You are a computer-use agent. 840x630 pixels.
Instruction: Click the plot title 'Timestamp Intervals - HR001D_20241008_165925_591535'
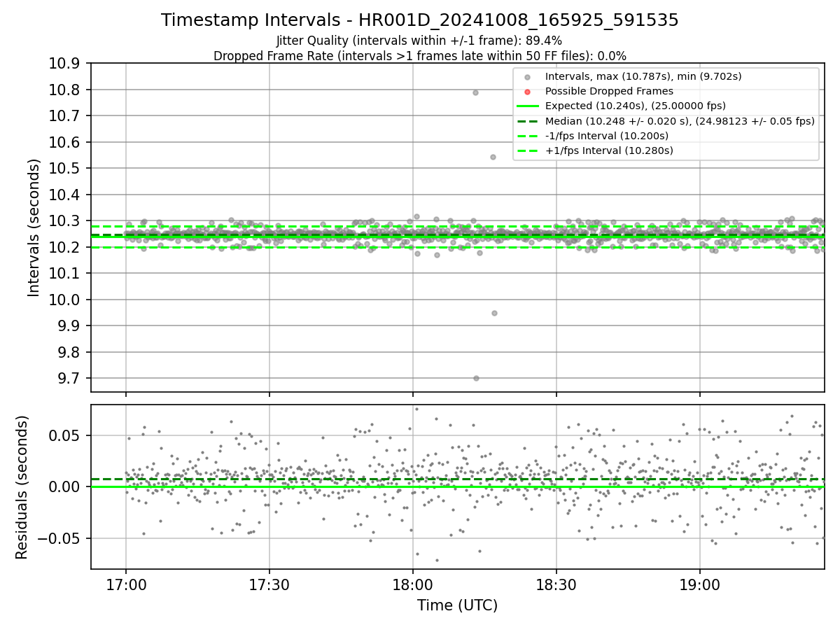(420, 20)
